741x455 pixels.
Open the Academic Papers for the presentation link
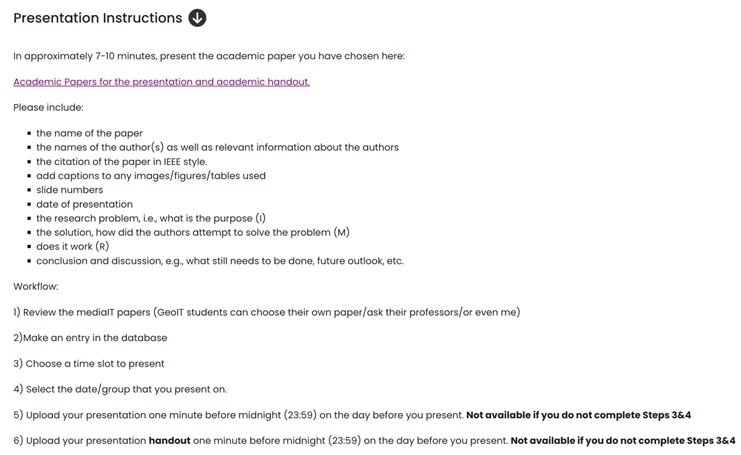pos(161,82)
